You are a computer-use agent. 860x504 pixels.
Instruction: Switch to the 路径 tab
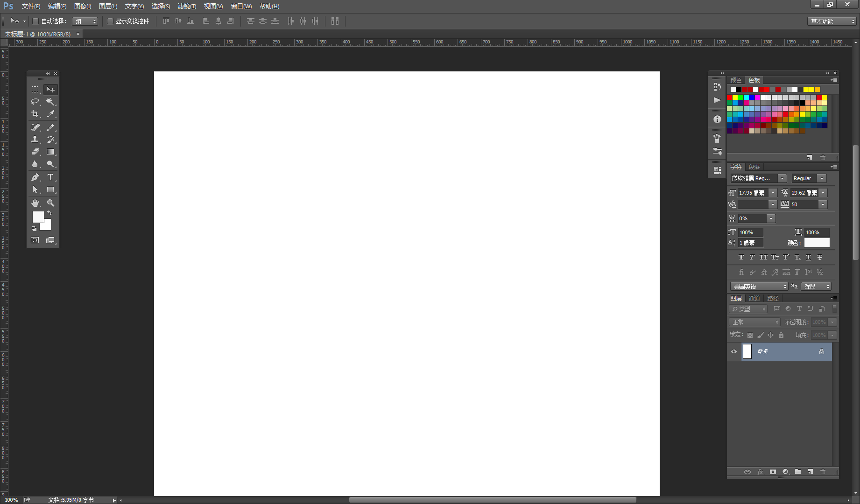coord(773,298)
